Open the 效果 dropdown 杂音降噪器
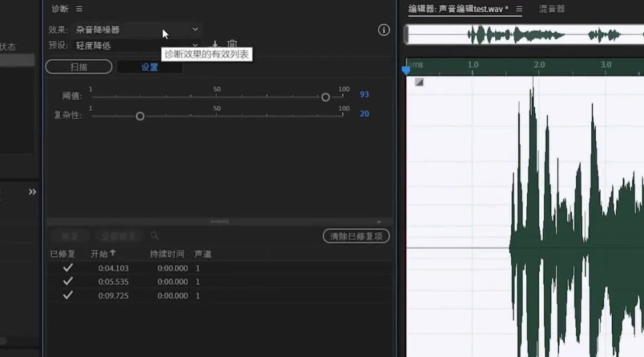The width and height of the screenshot is (644, 357). coord(137,30)
